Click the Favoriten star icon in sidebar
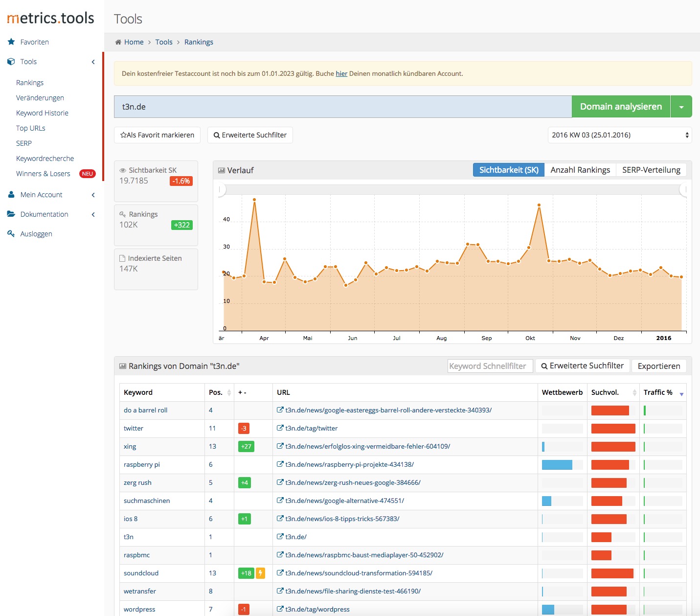This screenshot has width=700, height=616. (x=11, y=42)
